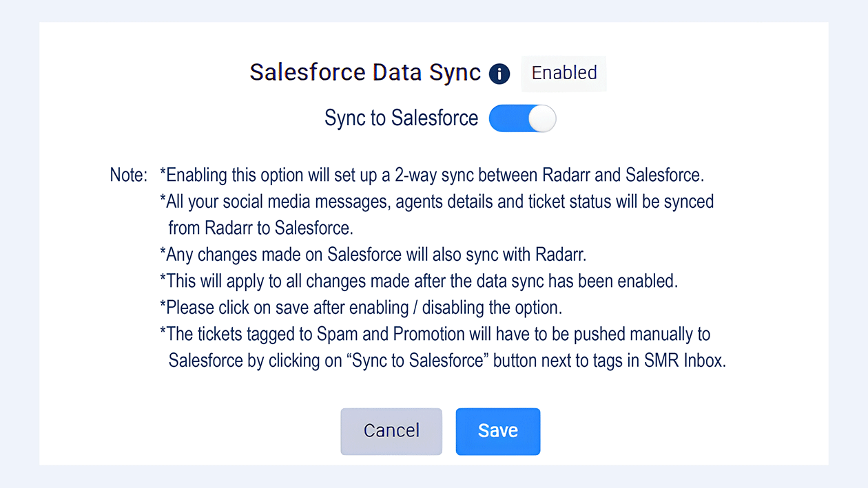Cancel the data sync changes
This screenshot has width=868, height=488.
click(391, 431)
